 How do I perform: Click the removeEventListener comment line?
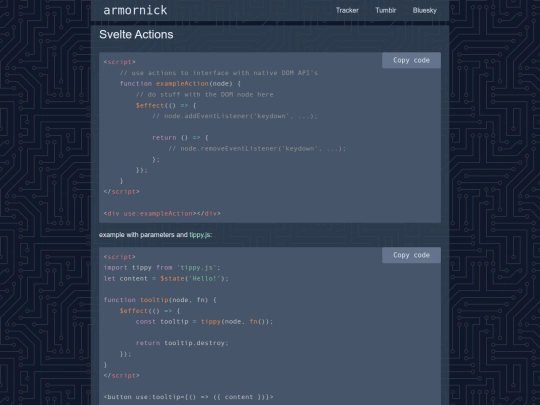coord(257,148)
